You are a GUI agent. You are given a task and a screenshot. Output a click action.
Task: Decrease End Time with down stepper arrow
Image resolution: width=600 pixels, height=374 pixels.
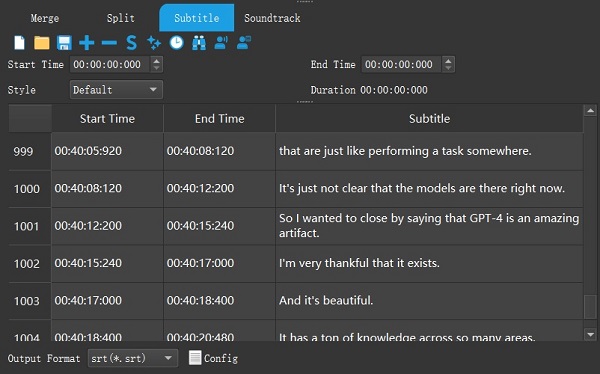pyautogui.click(x=448, y=69)
